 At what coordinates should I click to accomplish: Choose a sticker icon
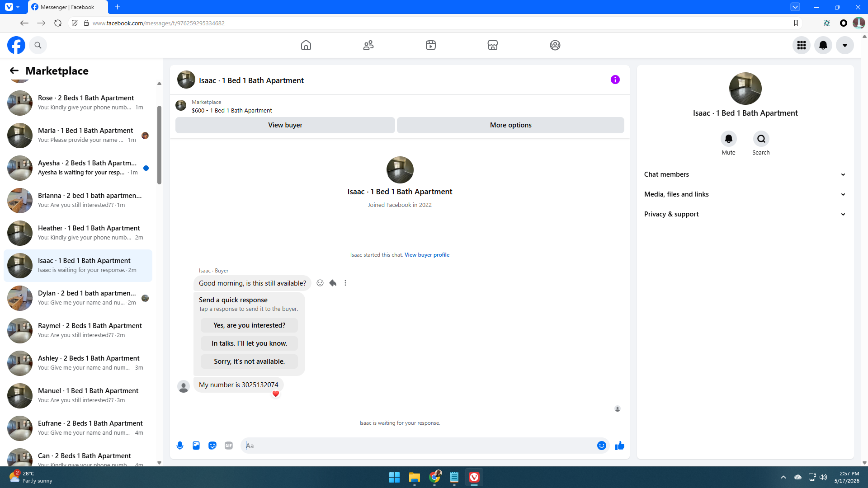pyautogui.click(x=212, y=446)
